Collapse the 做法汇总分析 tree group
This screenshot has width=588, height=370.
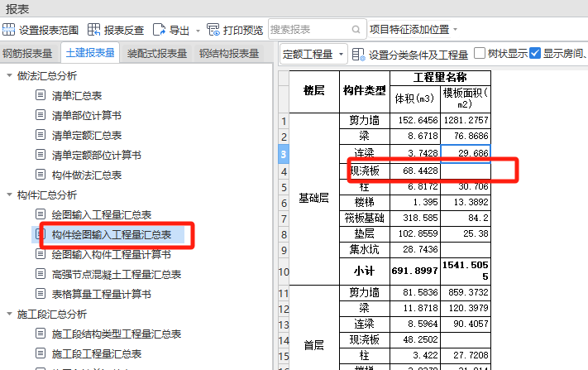point(9,75)
